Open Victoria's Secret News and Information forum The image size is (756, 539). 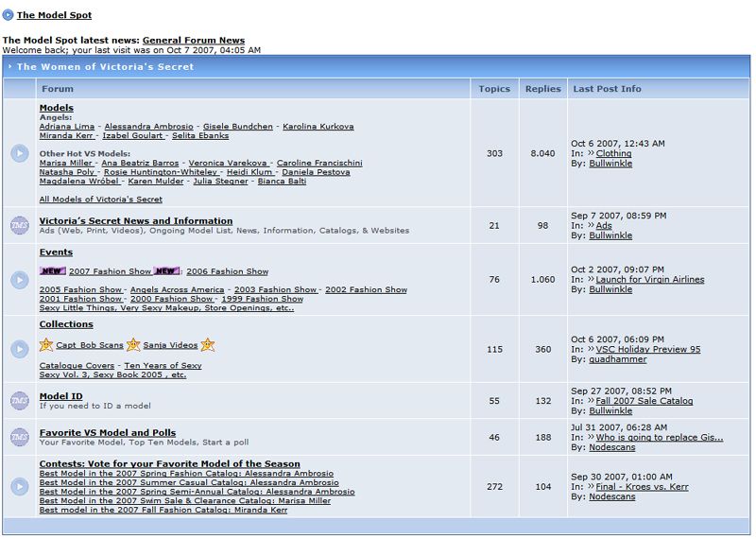136,221
